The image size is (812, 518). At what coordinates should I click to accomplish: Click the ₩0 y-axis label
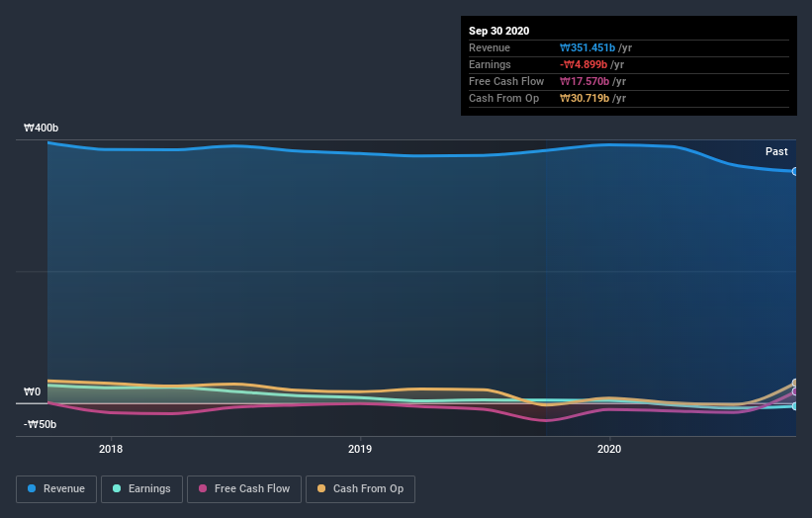pyautogui.click(x=32, y=391)
